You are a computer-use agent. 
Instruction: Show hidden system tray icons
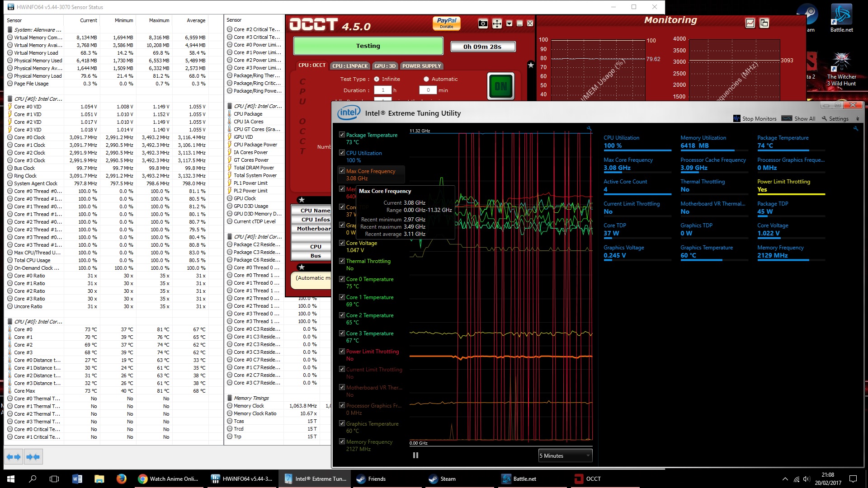coord(785,479)
